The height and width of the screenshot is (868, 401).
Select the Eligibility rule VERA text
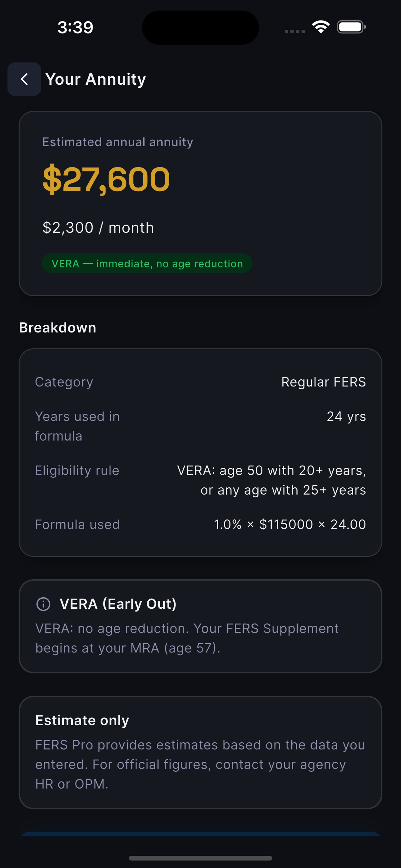click(x=271, y=480)
